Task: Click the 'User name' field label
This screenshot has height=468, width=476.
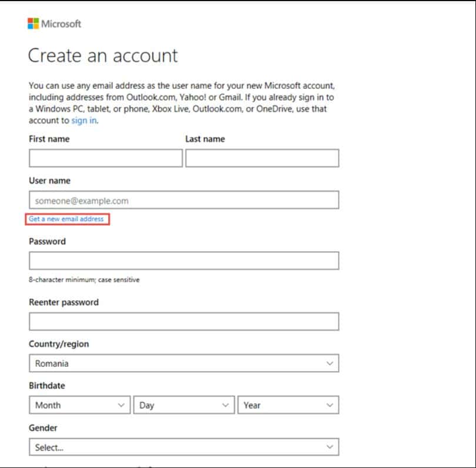Action: coord(49,180)
